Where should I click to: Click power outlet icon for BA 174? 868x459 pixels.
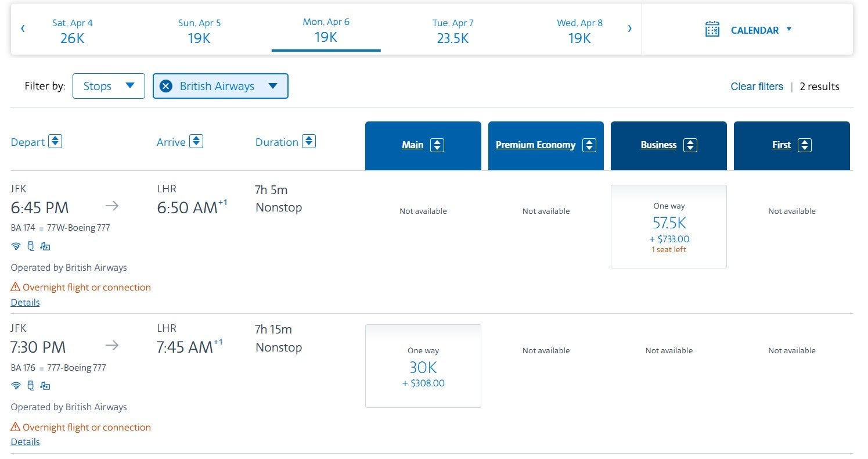coord(31,246)
